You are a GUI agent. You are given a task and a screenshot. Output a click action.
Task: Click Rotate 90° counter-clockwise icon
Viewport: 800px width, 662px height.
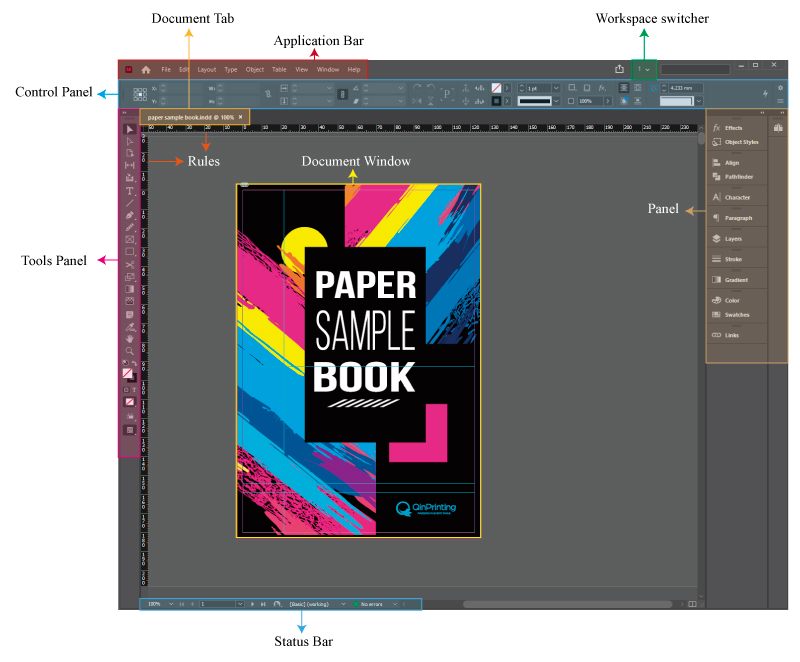[431, 88]
